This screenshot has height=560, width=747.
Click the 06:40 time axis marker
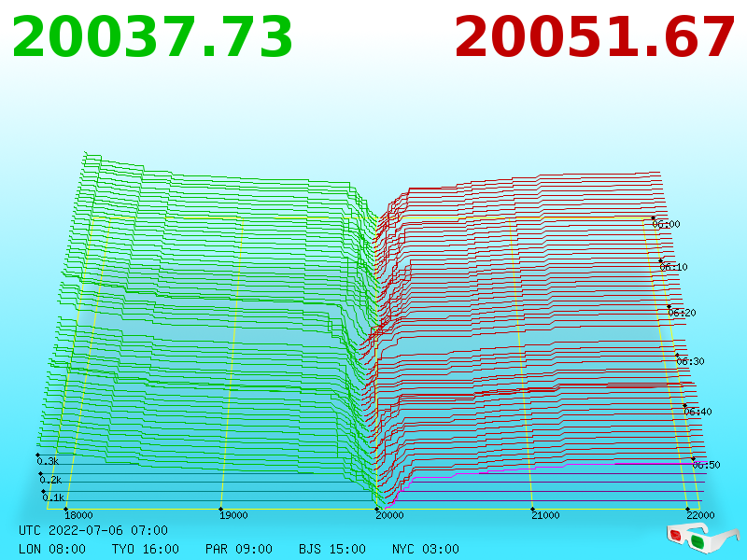pos(698,412)
